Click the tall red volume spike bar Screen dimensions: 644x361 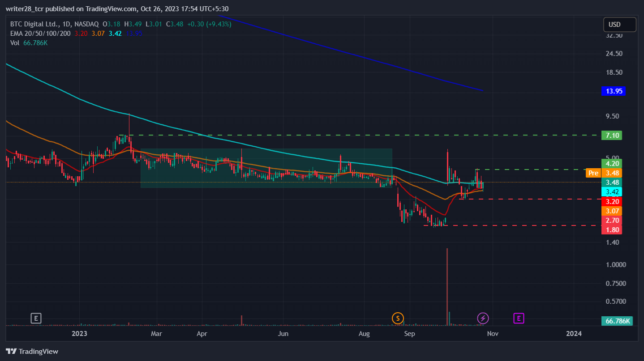[x=447, y=286]
